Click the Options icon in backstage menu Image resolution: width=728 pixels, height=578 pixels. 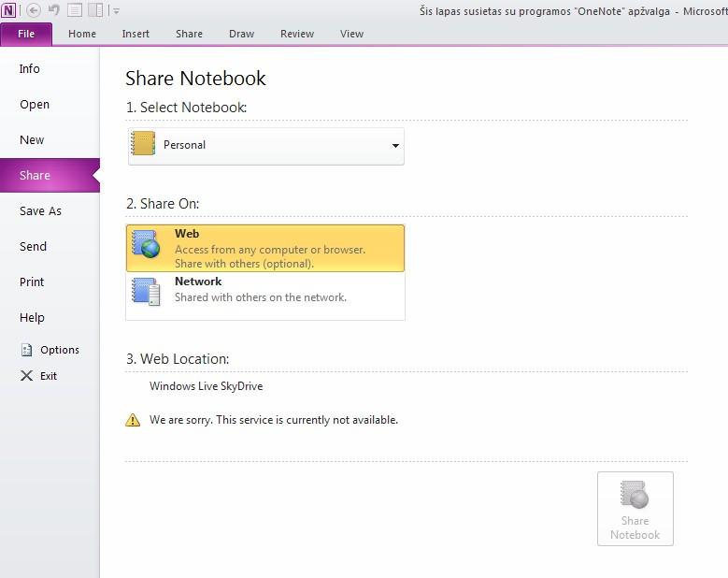click(27, 350)
